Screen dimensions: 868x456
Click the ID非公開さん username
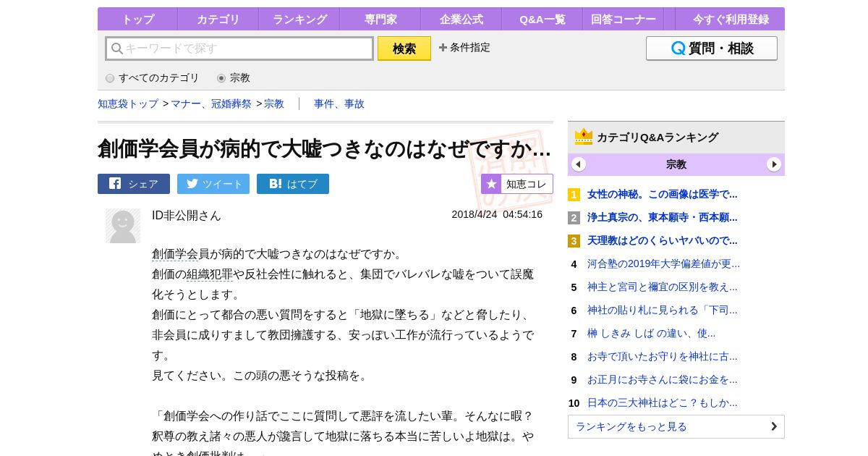click(187, 215)
